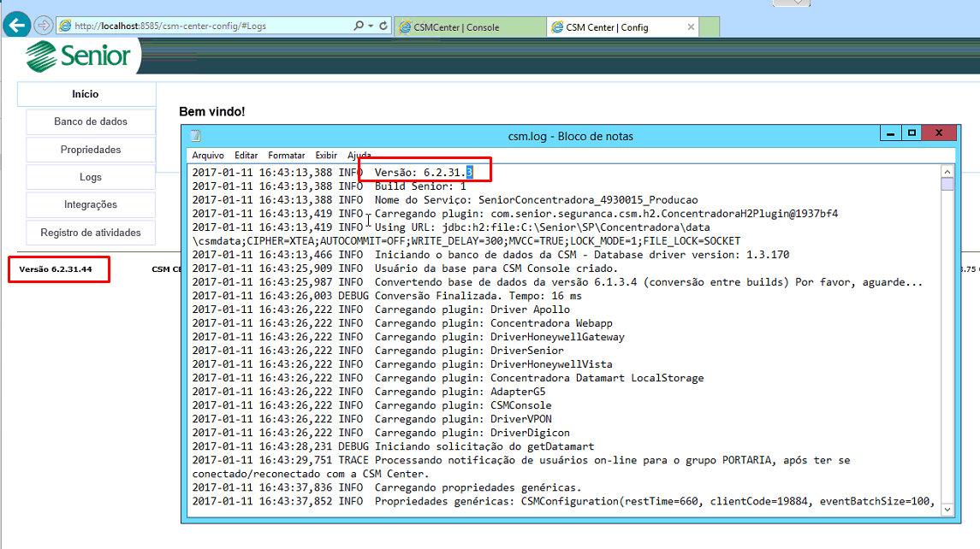Click 'Carregando plugin: Concentradora Webapp' line
Viewport: 980px width, 549px height.
tap(494, 323)
